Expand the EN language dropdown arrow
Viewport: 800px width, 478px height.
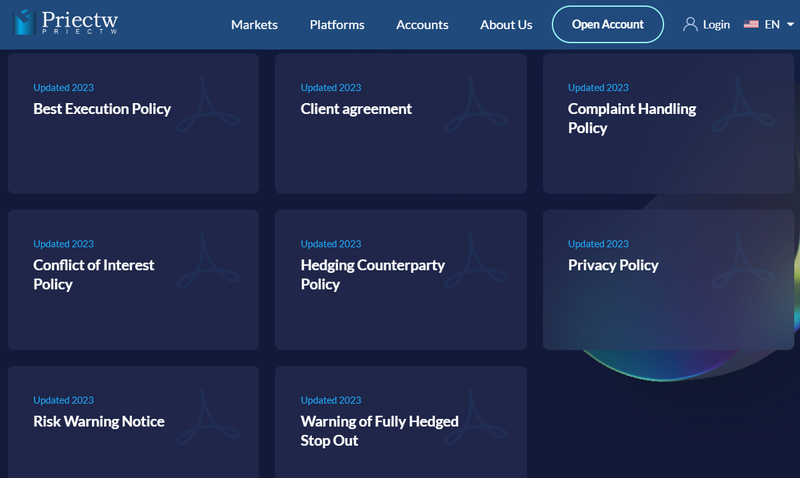(x=790, y=24)
